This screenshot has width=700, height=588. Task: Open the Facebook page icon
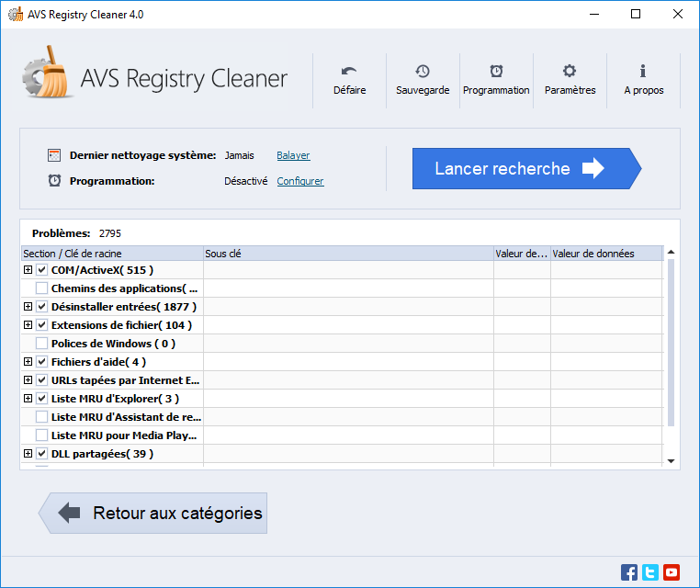click(x=629, y=572)
